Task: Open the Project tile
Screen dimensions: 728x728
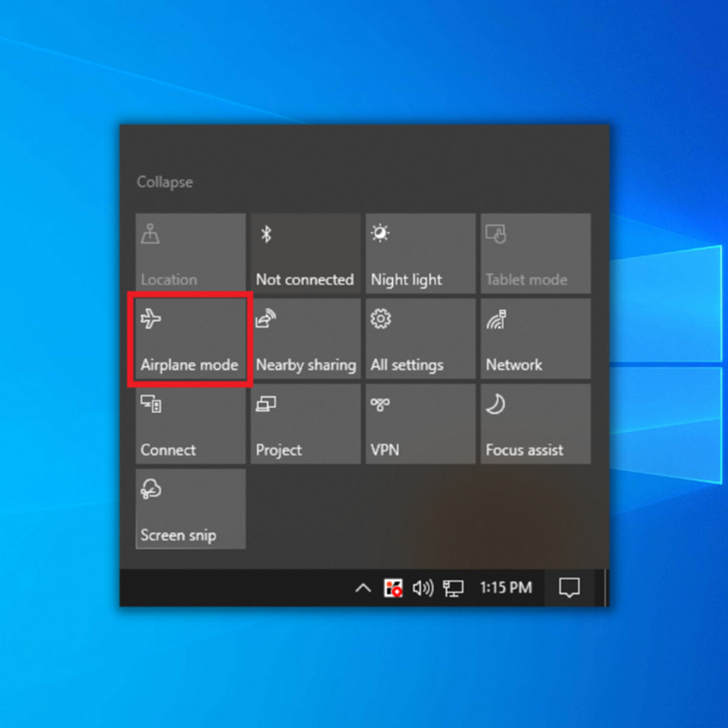Action: (305, 424)
